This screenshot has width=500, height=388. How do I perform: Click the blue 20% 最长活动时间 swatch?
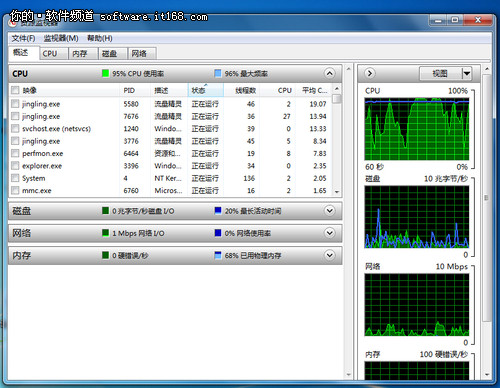(218, 211)
